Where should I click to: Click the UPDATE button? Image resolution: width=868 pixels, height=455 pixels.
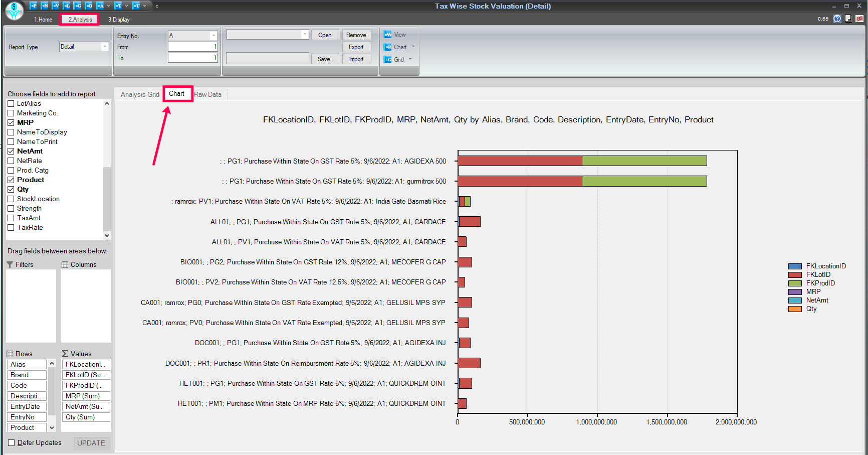[91, 443]
